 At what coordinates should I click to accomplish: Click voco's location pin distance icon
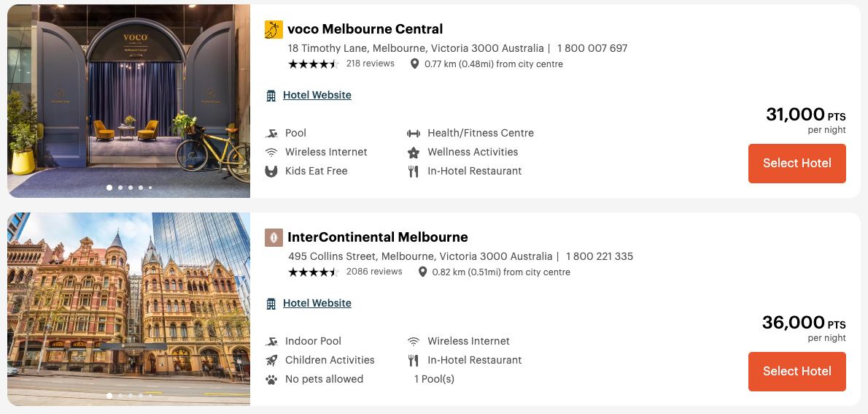coord(415,64)
